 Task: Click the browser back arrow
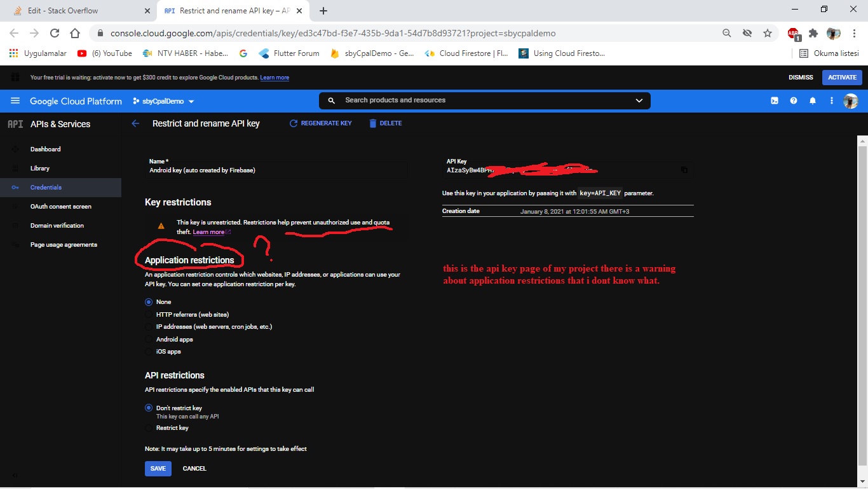pyautogui.click(x=14, y=33)
